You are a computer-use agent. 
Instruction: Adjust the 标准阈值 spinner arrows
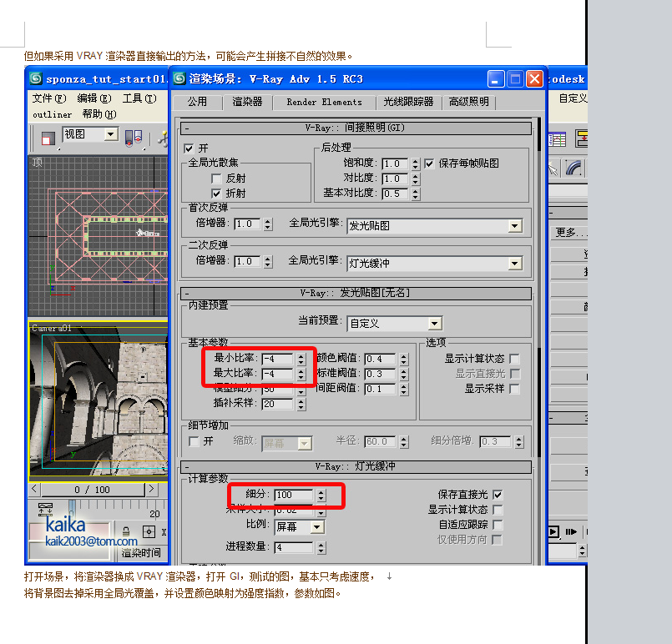404,374
